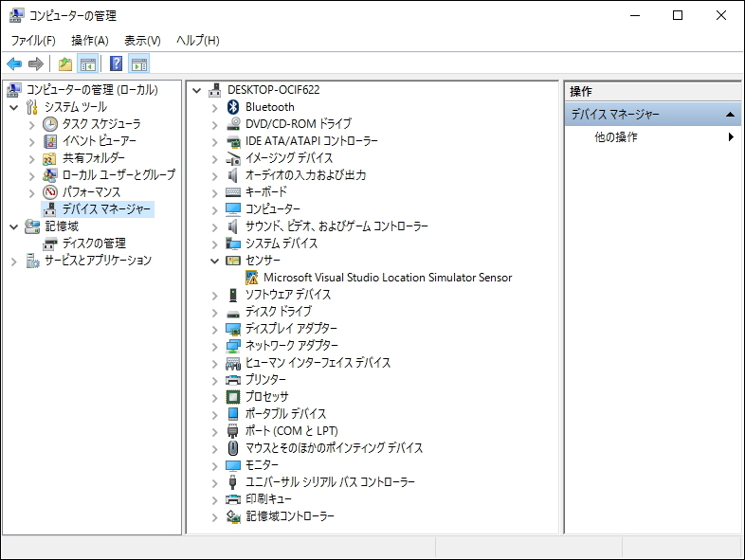The height and width of the screenshot is (560, 745).
Task: Click the プロセッサ chip icon
Action: point(233,397)
